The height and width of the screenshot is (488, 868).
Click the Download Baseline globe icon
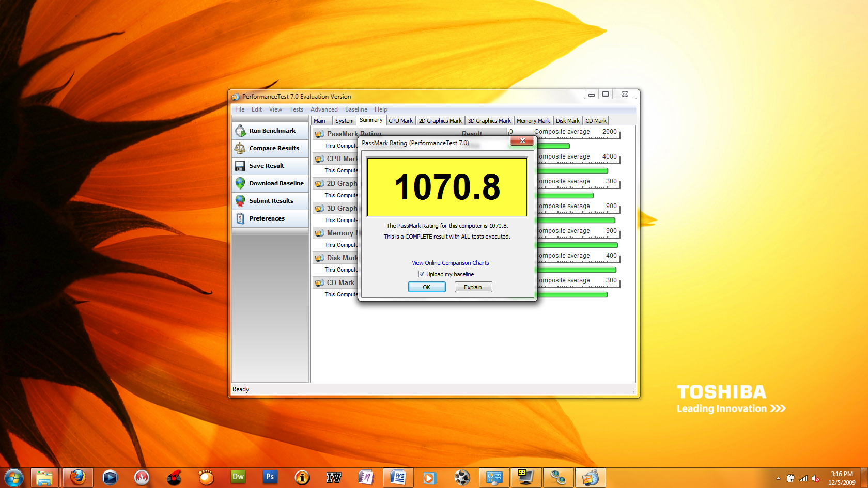[240, 183]
